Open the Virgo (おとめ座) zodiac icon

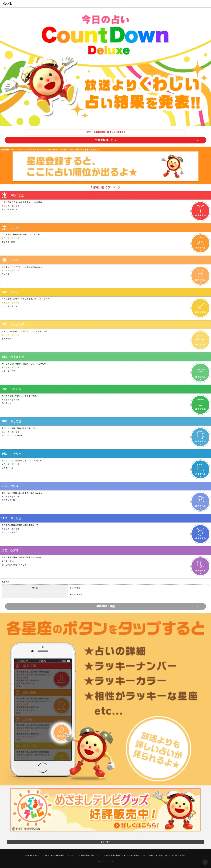(x=200, y=437)
